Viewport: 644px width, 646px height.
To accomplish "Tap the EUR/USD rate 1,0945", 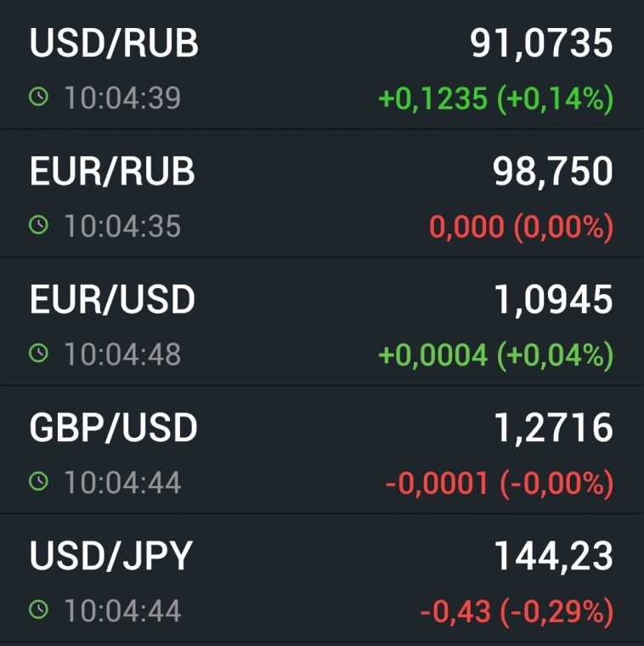I will (552, 299).
